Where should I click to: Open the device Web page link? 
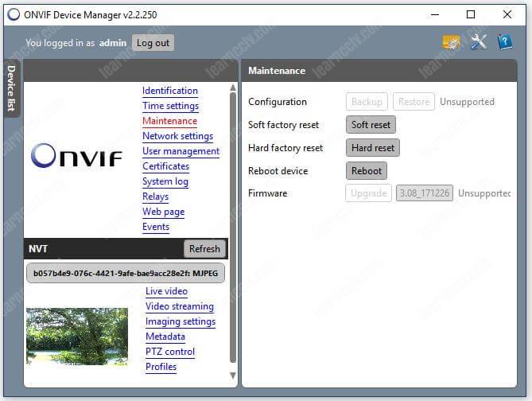tap(164, 212)
